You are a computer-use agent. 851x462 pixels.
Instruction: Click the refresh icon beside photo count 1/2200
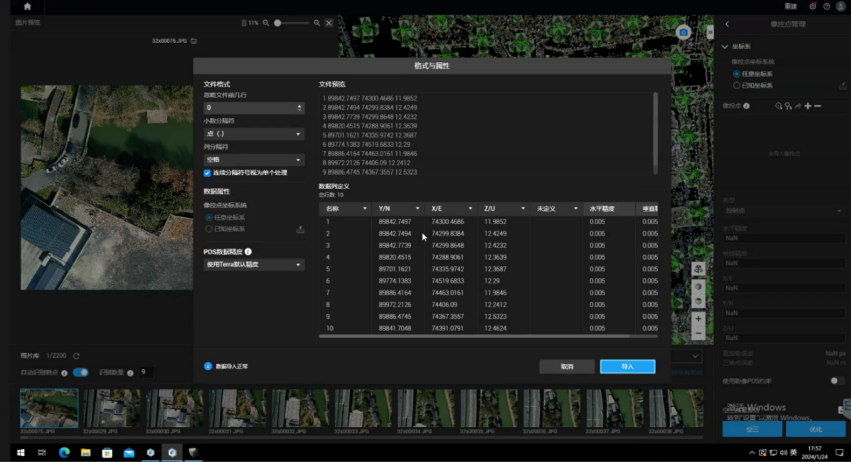coord(76,356)
